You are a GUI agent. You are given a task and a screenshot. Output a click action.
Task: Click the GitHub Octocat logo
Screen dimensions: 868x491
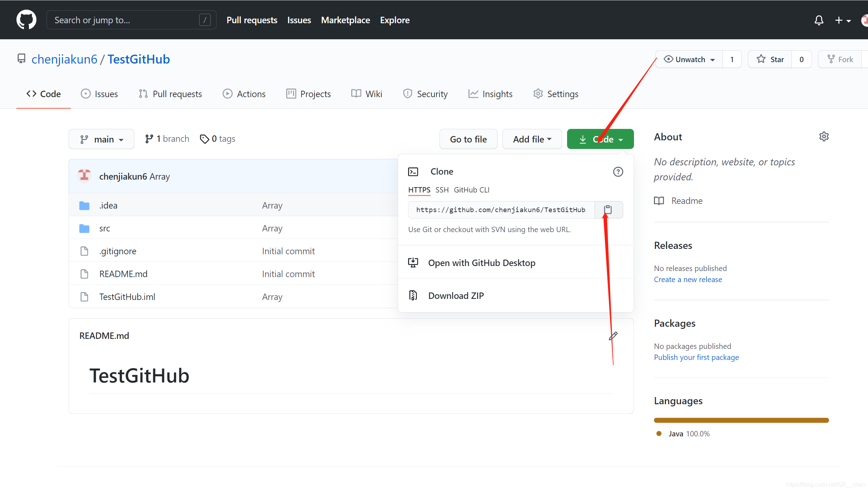(x=26, y=20)
